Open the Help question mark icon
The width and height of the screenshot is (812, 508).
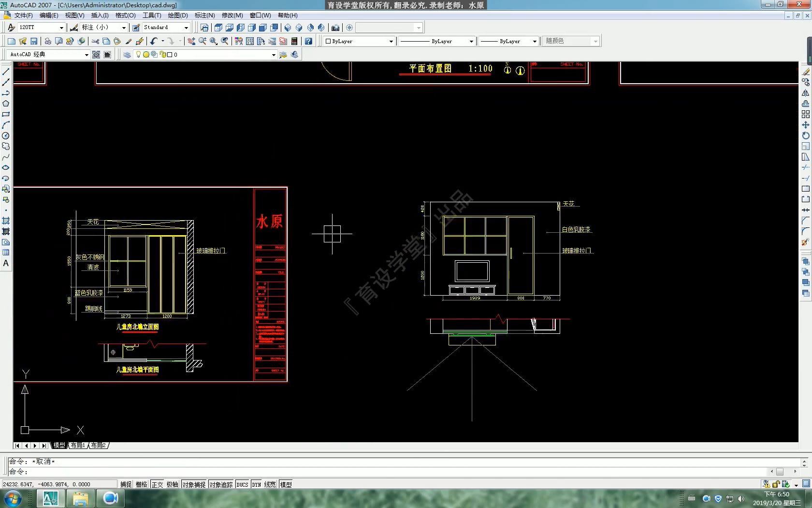click(x=308, y=41)
